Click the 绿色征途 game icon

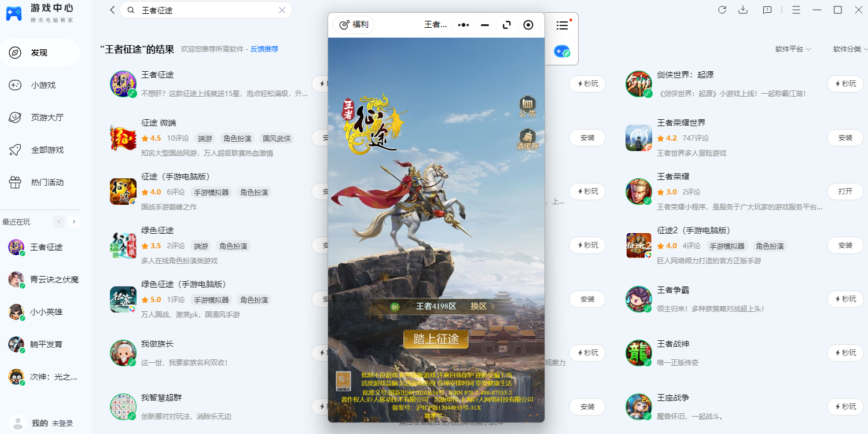(123, 245)
